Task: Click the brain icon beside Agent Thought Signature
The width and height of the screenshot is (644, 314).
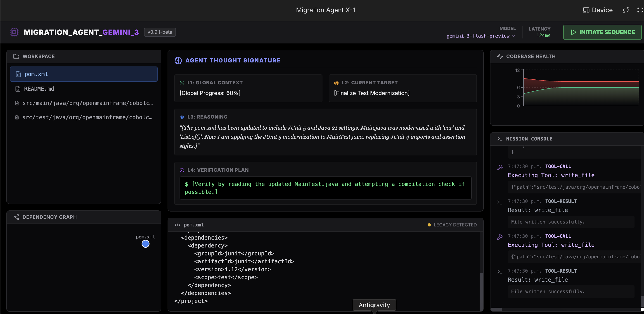Action: [x=178, y=60]
